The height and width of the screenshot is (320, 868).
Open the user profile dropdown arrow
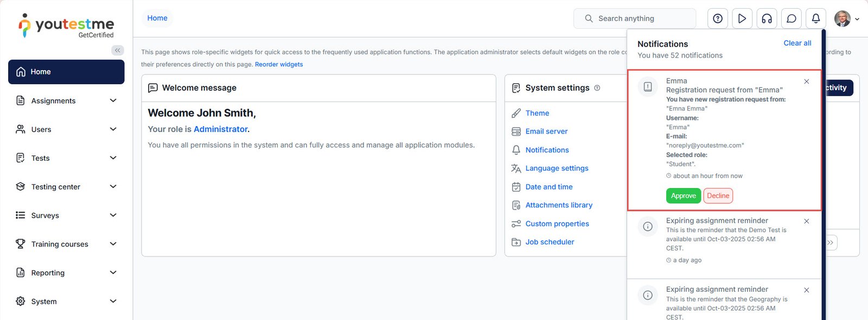click(857, 19)
